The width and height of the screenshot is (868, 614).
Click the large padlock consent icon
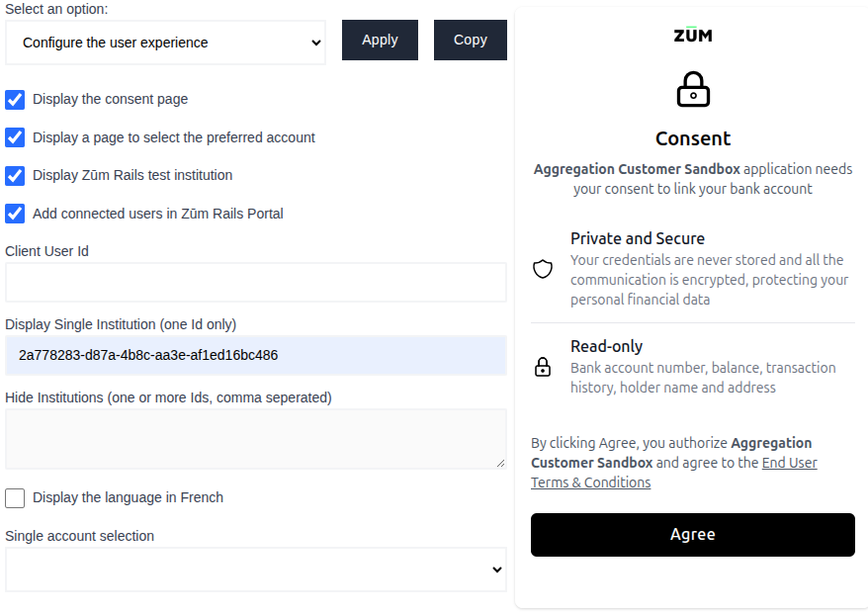pos(693,90)
